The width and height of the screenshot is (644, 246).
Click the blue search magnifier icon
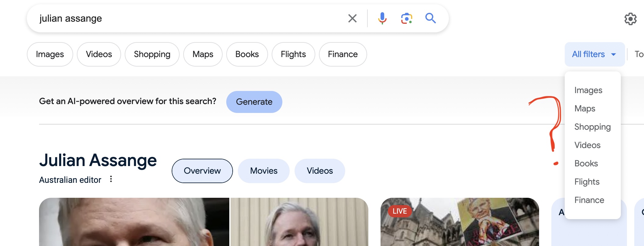pos(431,19)
